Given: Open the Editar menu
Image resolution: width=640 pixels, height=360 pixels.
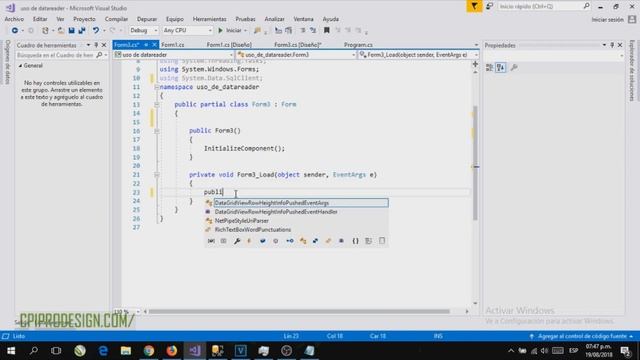Looking at the screenshot, I should [40, 19].
